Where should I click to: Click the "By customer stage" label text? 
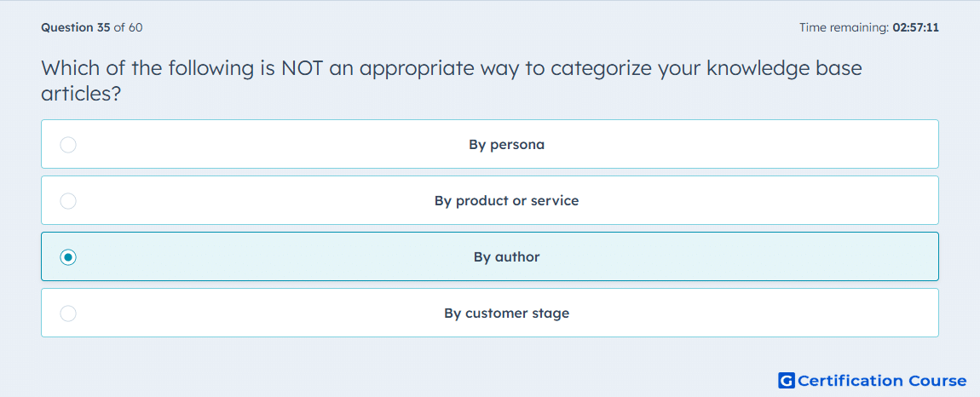coord(507,314)
